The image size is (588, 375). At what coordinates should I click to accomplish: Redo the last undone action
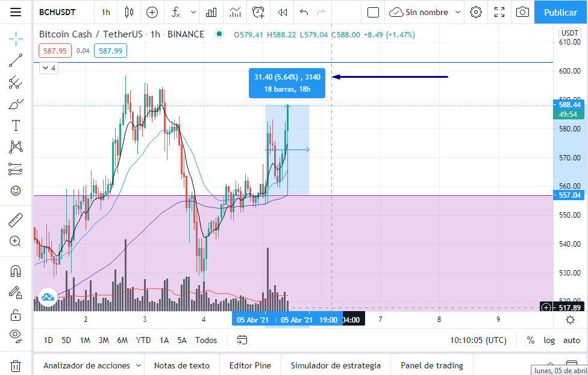(x=321, y=12)
